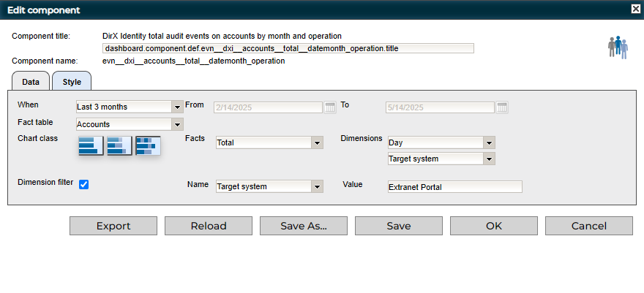Switch to the Style tab
644x293 pixels.
[72, 82]
